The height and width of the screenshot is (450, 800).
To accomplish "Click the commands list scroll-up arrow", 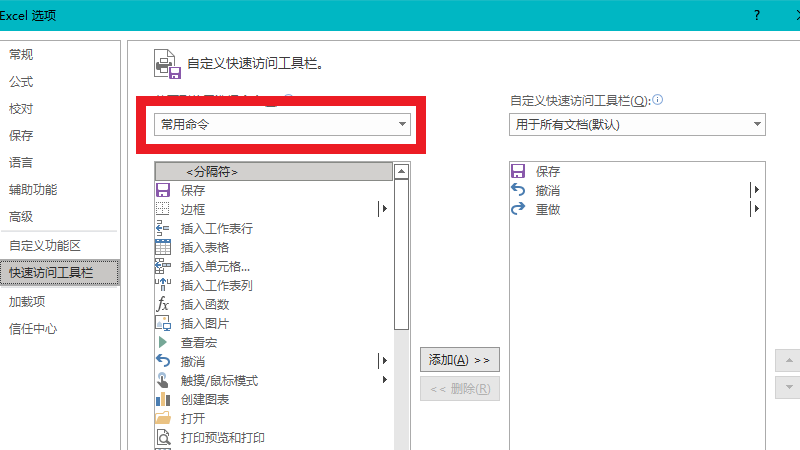I will pos(402,171).
